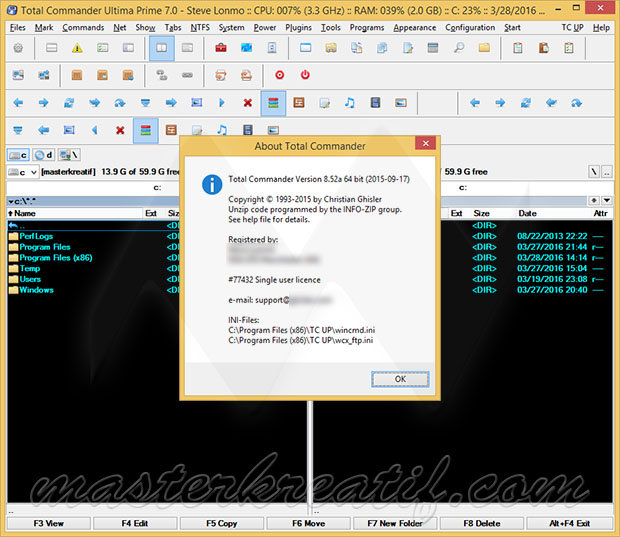The image size is (620, 537).
Task: Click the grey window layout icon near the magnifier
Action: [x=433, y=48]
